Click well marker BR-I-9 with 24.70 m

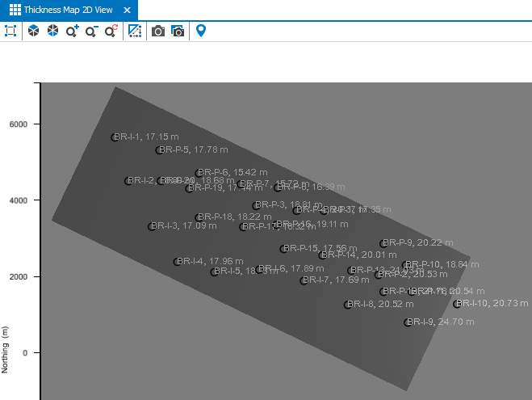coord(408,322)
